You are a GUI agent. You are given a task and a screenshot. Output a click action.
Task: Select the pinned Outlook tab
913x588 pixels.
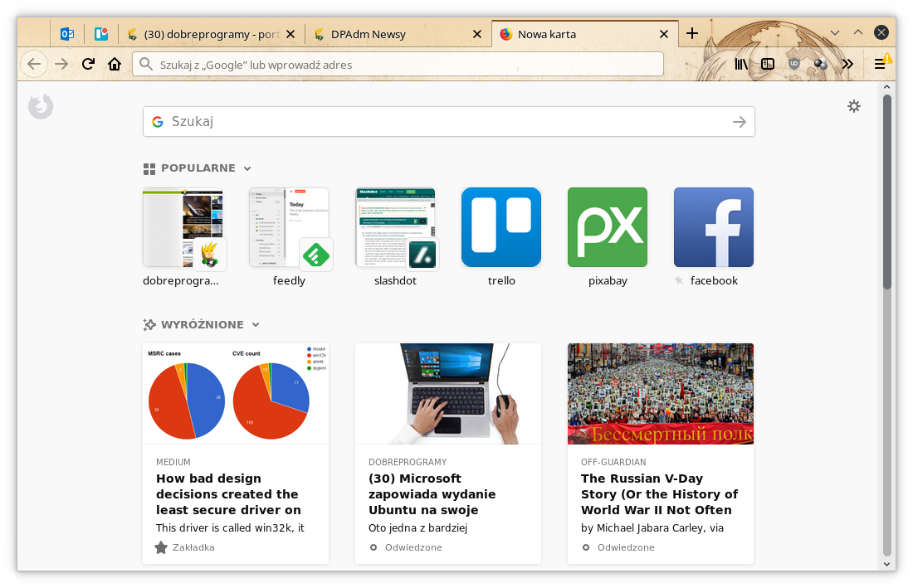(67, 34)
